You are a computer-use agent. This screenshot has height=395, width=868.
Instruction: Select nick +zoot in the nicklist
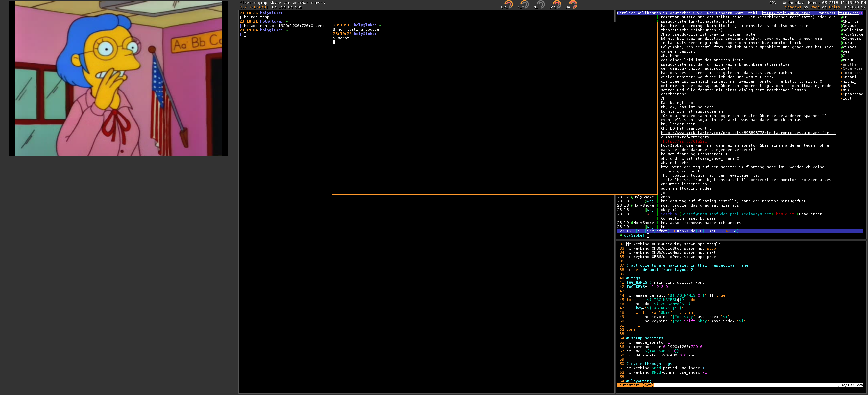846,98
